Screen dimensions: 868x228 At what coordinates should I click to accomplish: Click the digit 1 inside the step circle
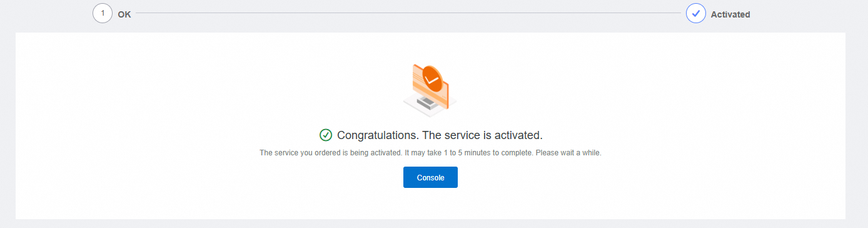pos(103,13)
